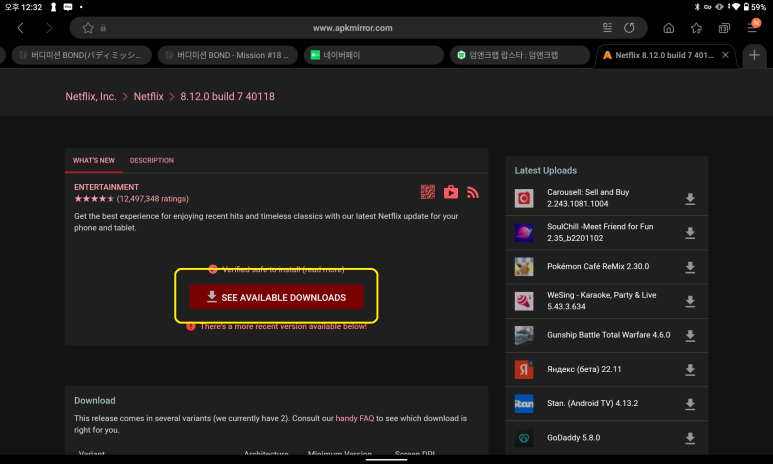Open the WeSing app thumbnail

coord(524,301)
